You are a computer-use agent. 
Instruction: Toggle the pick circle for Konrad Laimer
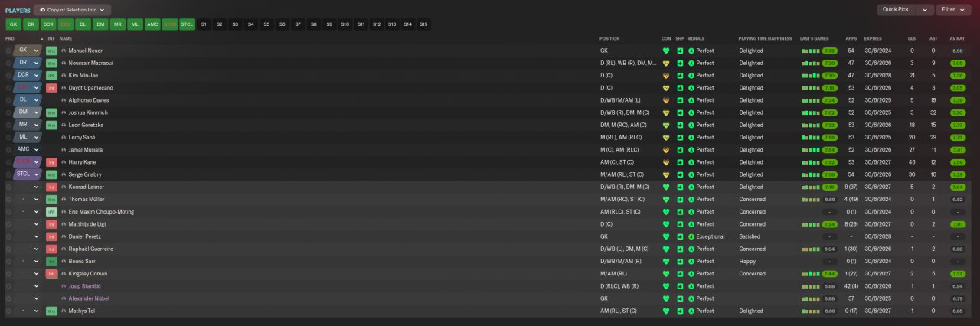tap(8, 187)
